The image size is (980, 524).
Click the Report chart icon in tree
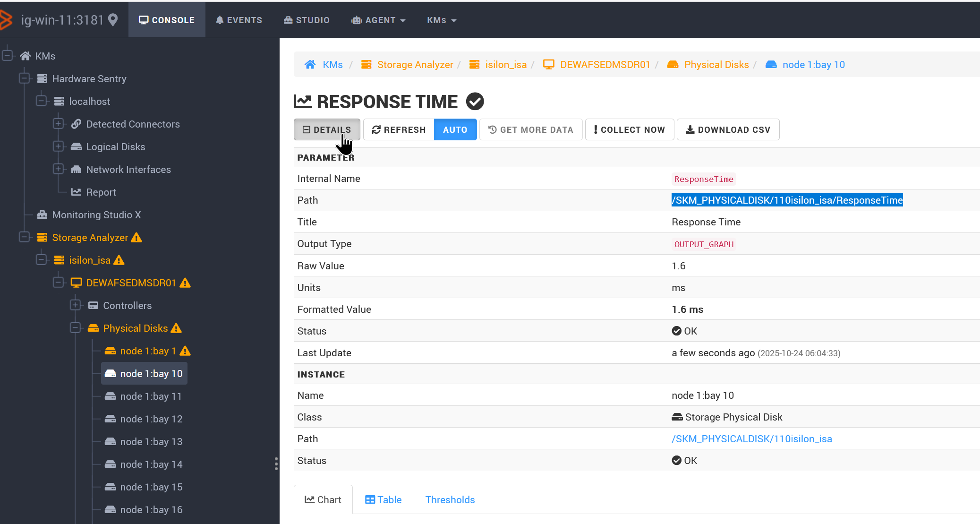point(76,192)
